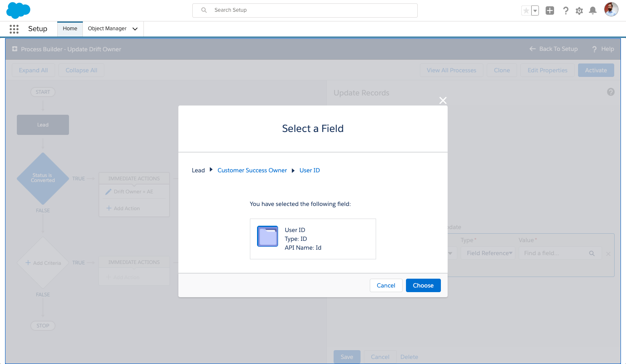View notifications bell
626x364 pixels.
tap(593, 11)
